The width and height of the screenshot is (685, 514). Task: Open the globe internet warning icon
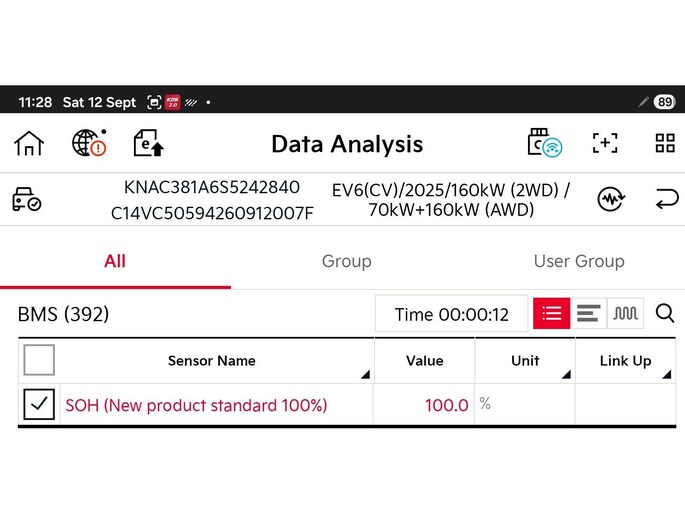[x=89, y=143]
